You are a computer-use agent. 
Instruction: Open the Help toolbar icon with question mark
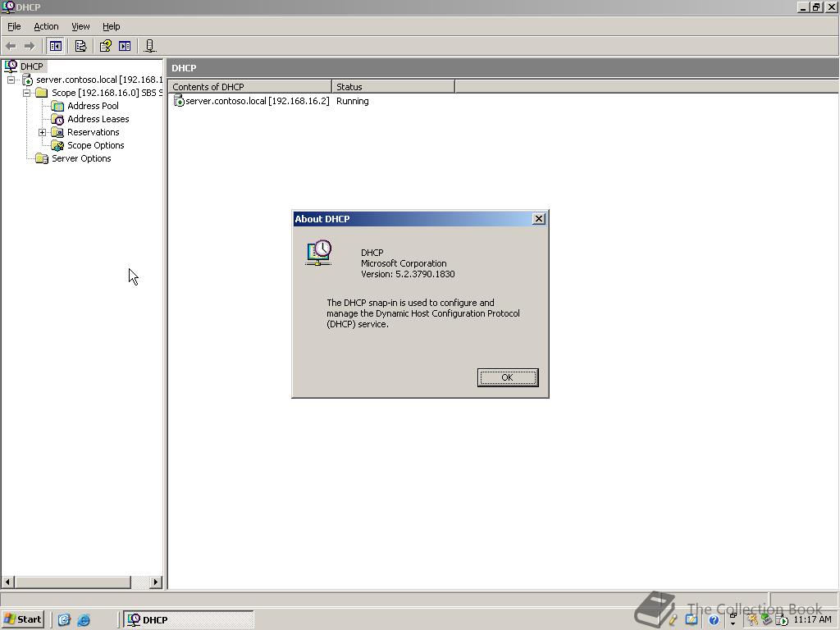click(106, 46)
